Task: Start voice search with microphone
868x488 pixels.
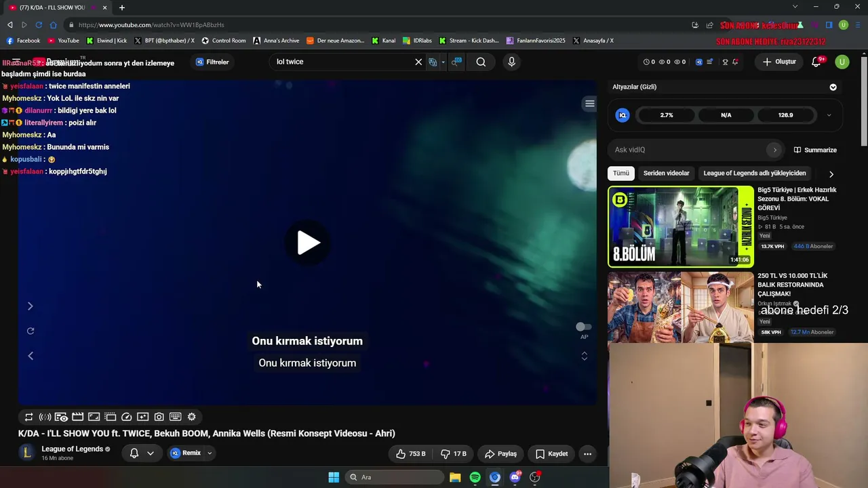Action: coord(511,62)
